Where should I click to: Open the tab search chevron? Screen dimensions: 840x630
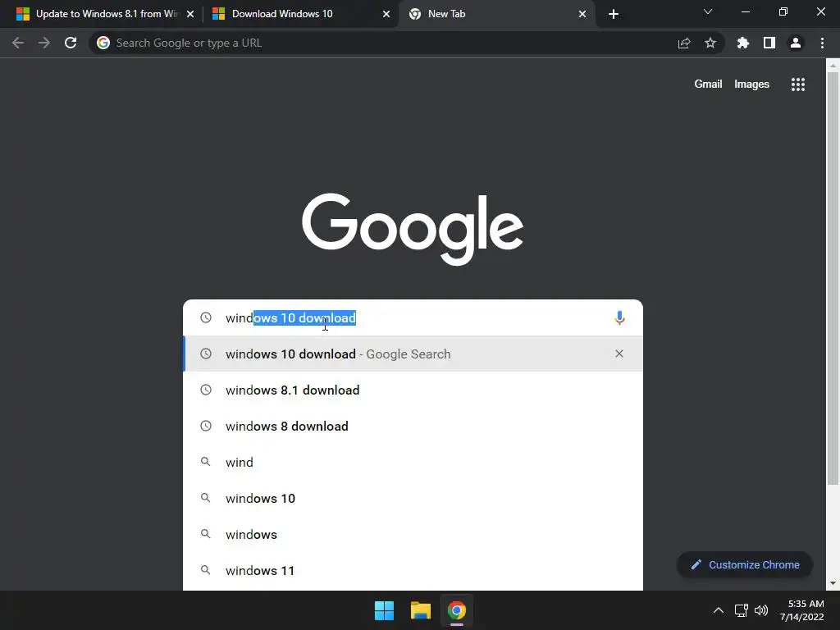click(x=708, y=11)
